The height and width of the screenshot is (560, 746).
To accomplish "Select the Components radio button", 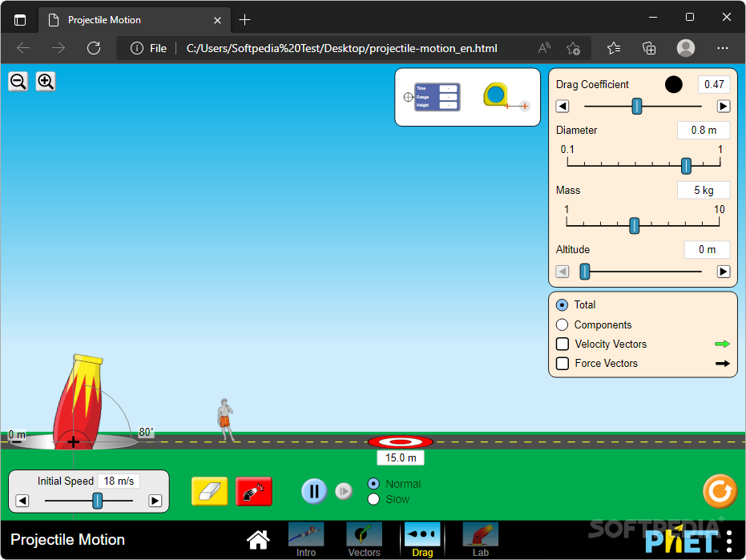I will [x=562, y=325].
